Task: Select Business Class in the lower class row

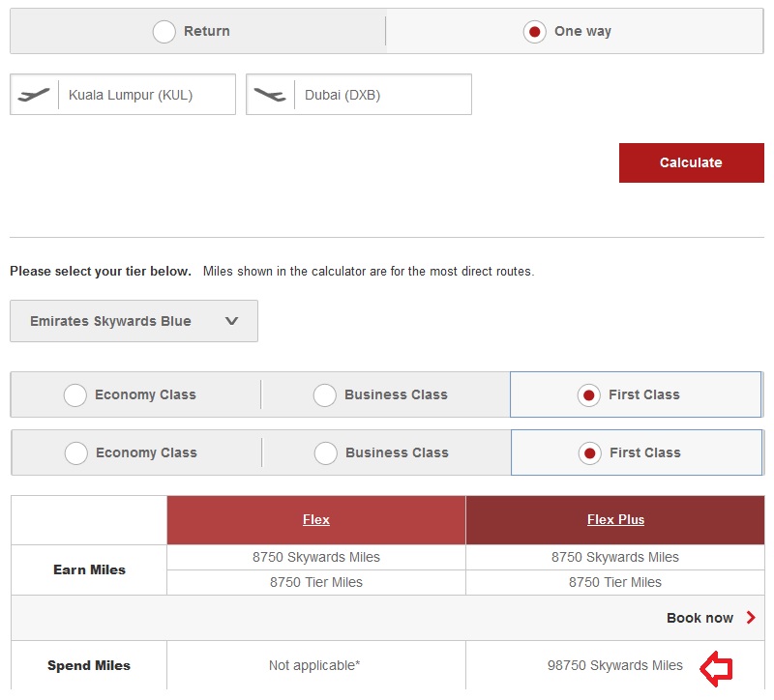Action: (x=326, y=452)
